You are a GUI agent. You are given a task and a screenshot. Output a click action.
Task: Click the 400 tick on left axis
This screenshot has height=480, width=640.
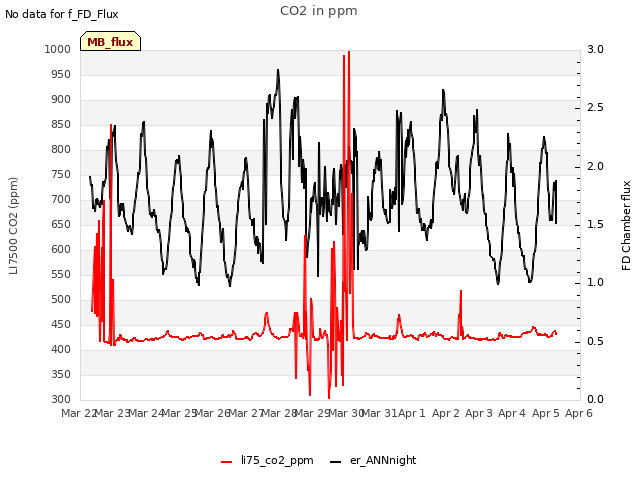click(61, 349)
